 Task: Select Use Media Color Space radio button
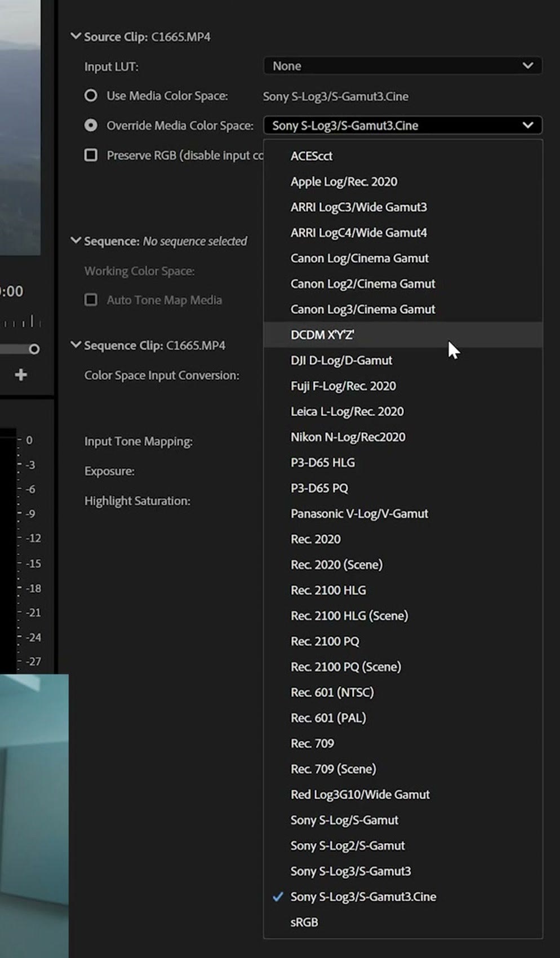tap(91, 96)
